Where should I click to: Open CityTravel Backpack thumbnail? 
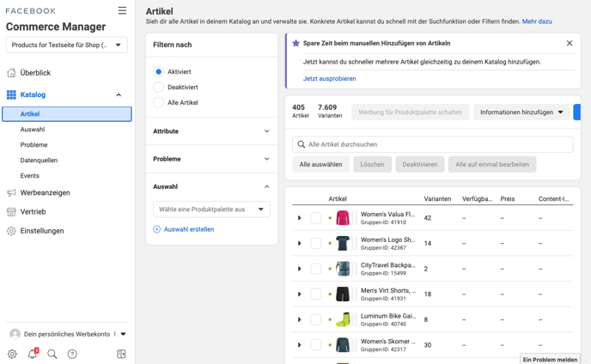(x=343, y=269)
